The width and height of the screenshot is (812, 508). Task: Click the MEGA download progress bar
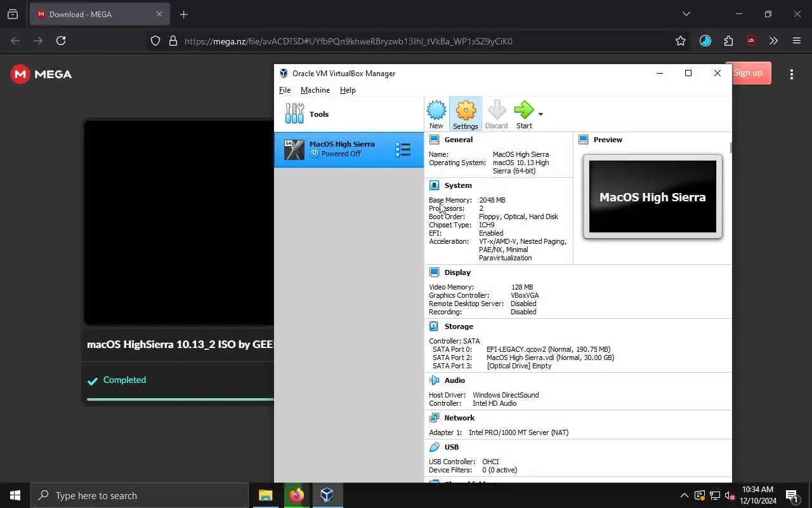pyautogui.click(x=180, y=399)
